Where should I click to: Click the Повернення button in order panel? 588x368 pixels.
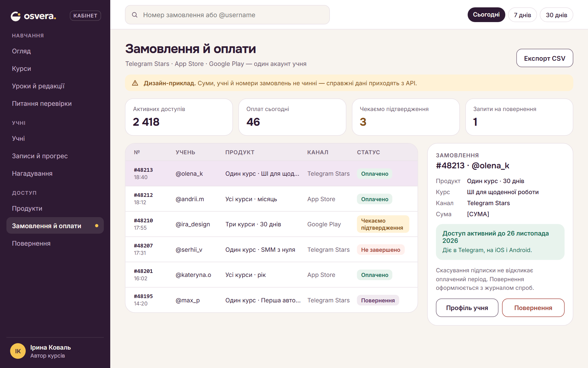(x=533, y=308)
